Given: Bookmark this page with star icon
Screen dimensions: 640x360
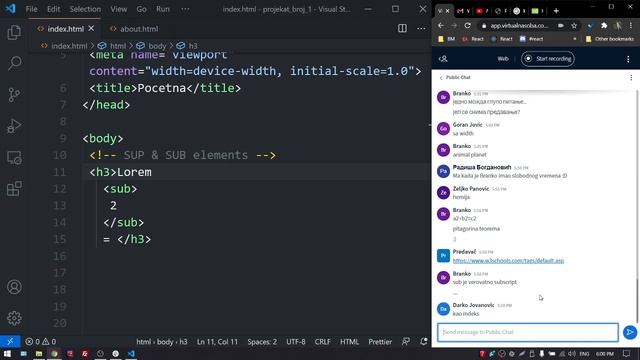Looking at the screenshot, I should tap(574, 25).
